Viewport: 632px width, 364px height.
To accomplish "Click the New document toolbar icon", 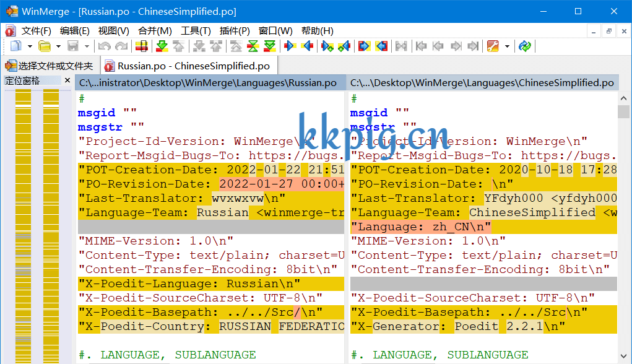I will point(16,46).
